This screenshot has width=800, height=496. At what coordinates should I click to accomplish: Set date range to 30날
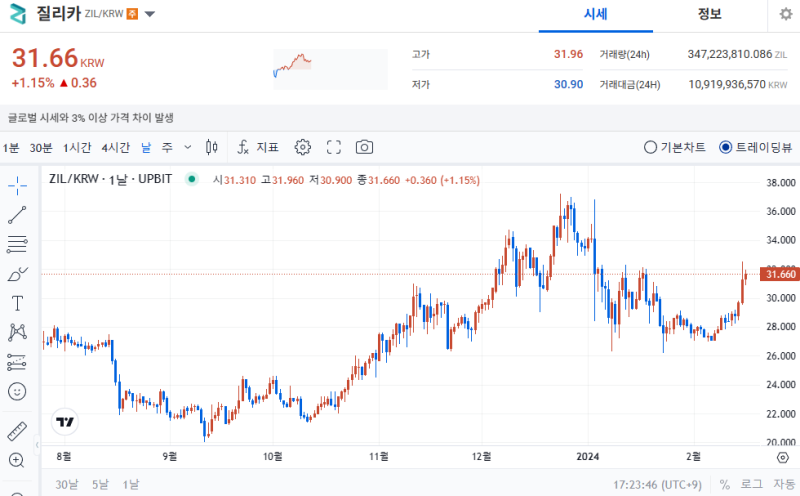[67, 484]
